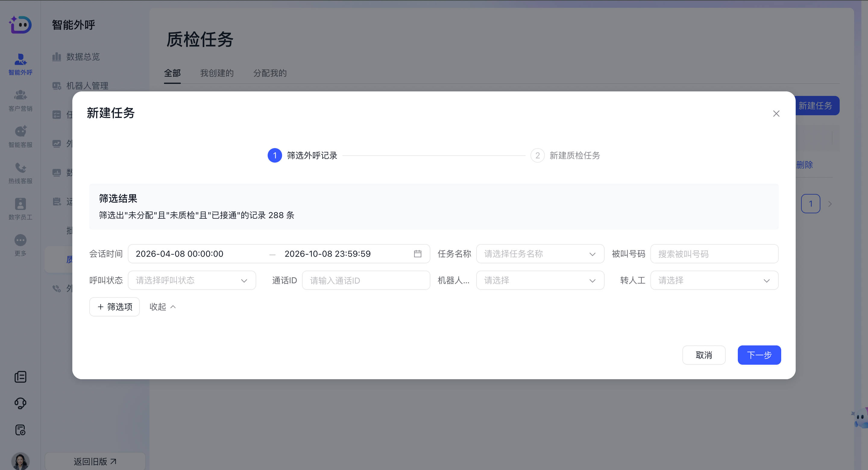The height and width of the screenshot is (470, 868).
Task: Open the 热线客服 sidebar icon
Action: click(x=20, y=167)
